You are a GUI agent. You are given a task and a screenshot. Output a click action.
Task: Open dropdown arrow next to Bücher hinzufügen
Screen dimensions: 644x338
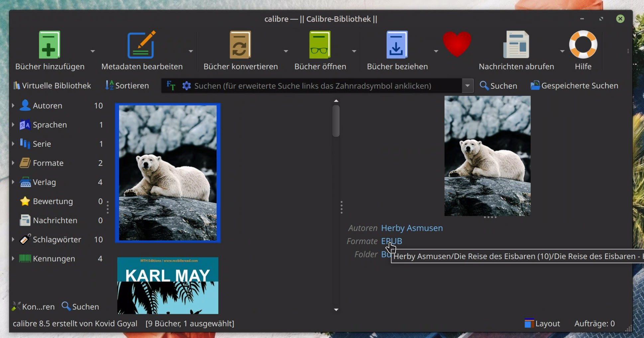[x=93, y=51]
